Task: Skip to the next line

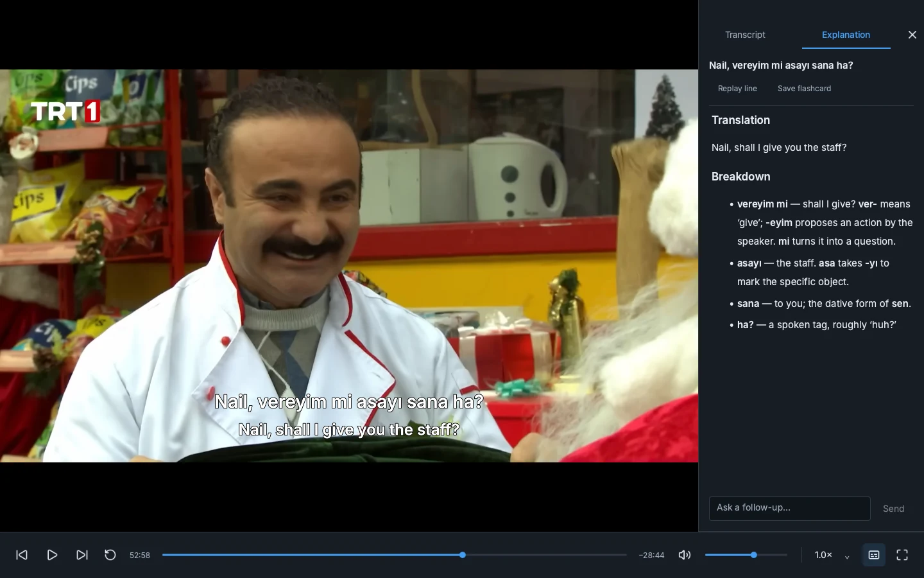Action: coord(82,555)
